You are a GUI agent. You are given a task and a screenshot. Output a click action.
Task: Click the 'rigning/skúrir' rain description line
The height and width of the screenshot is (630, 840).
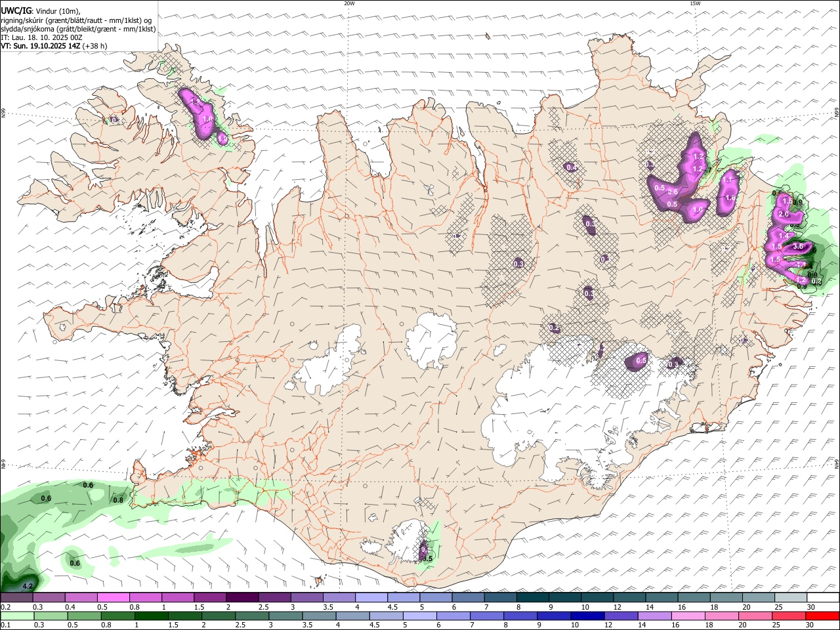point(76,20)
